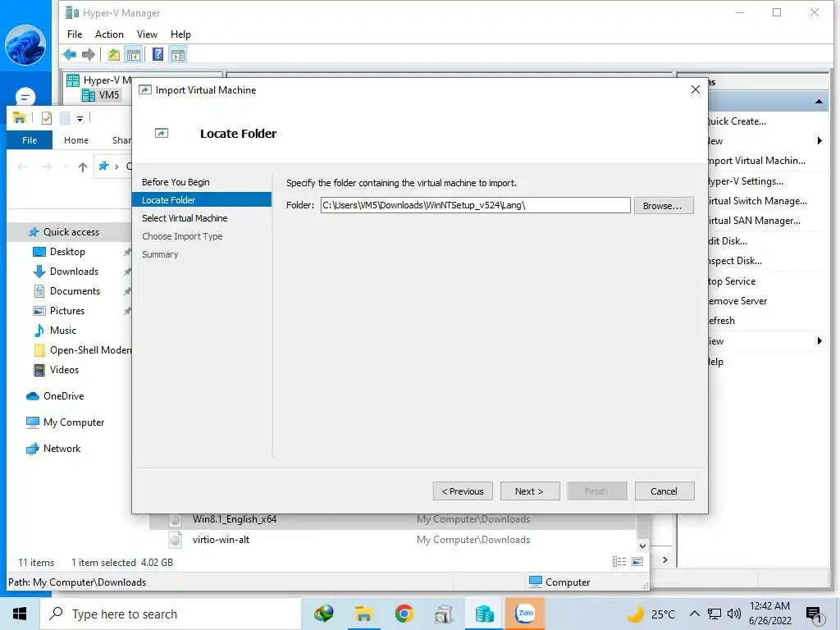
Task: Cancel the Import Virtual Machine wizard
Action: [x=664, y=491]
